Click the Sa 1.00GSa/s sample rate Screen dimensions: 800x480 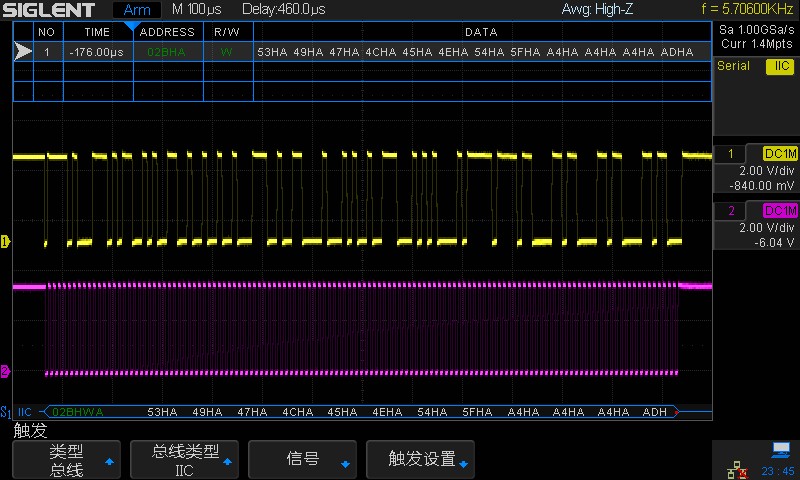tap(757, 30)
